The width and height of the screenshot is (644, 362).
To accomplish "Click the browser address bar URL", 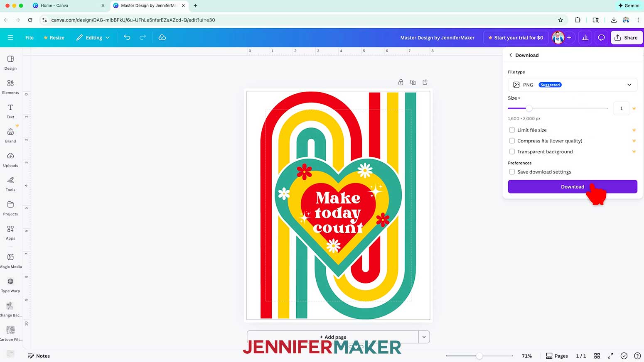I will pyautogui.click(x=133, y=20).
